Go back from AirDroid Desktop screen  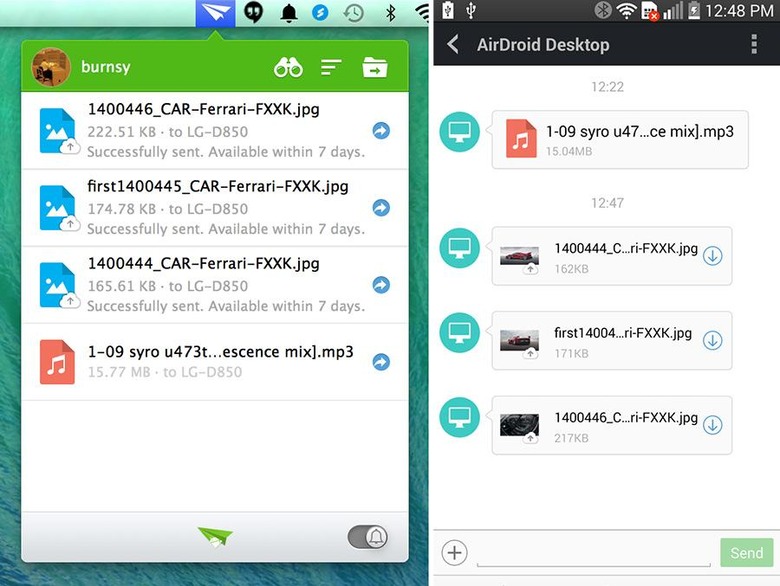click(x=453, y=44)
